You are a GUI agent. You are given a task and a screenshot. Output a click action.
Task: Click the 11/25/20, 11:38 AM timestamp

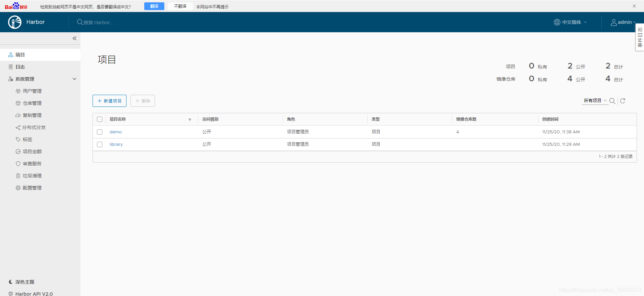561,132
